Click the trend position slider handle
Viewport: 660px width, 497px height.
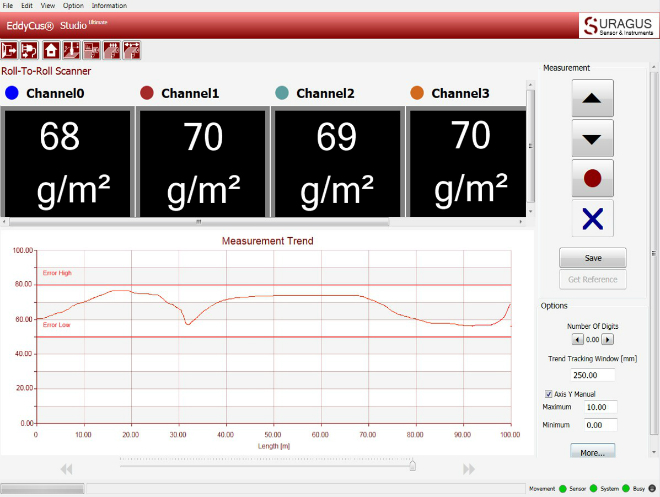pyautogui.click(x=412, y=465)
